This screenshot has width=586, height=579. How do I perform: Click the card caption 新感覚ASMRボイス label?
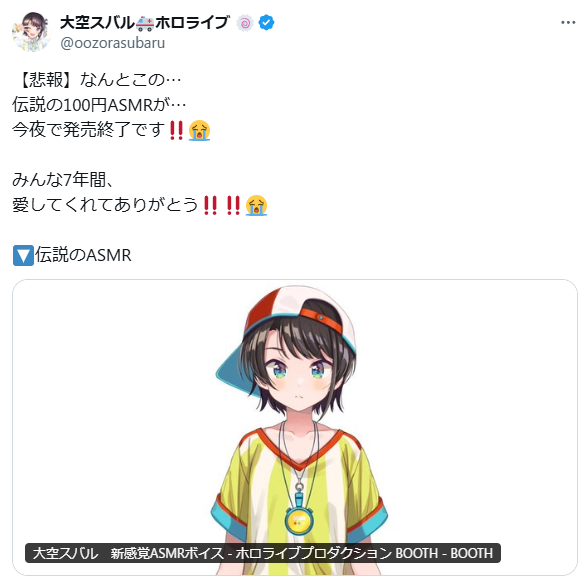(167, 553)
